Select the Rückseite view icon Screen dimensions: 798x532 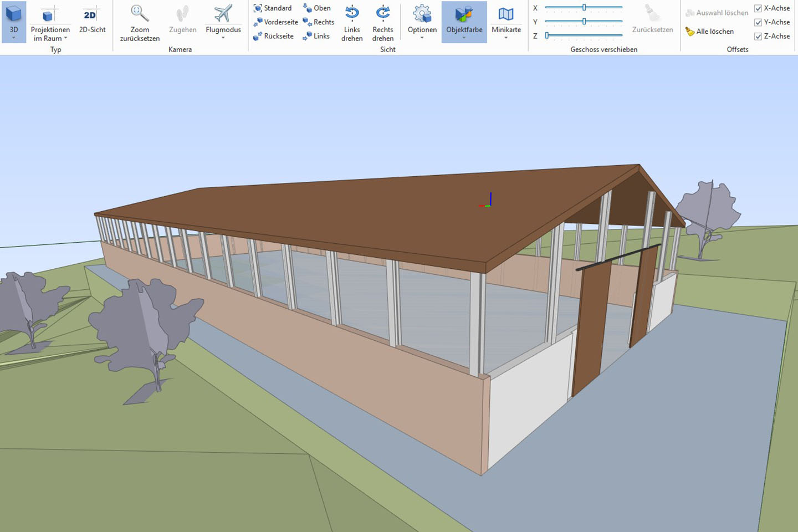(x=274, y=35)
